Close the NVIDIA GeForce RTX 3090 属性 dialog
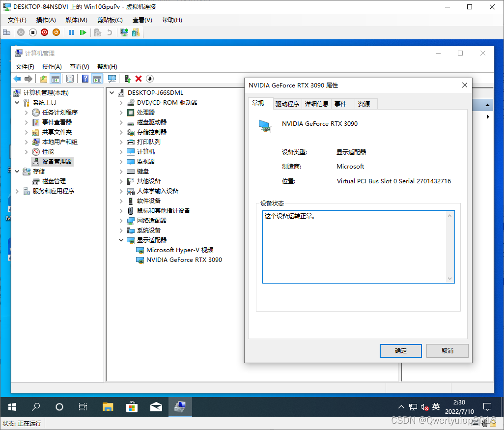This screenshot has width=504, height=430. pyautogui.click(x=465, y=85)
